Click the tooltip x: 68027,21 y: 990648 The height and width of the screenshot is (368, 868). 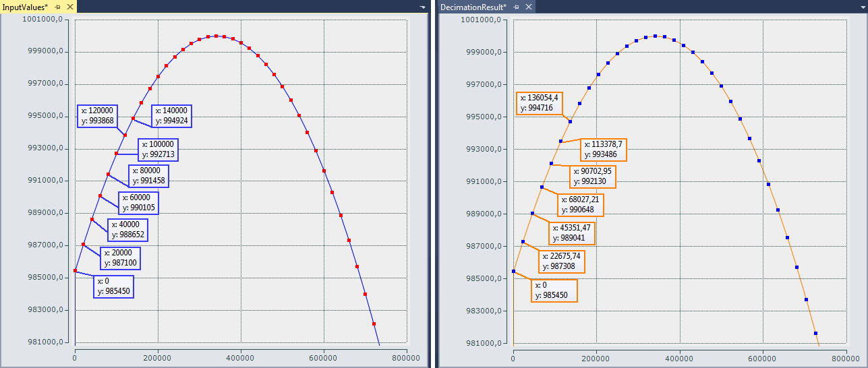tap(581, 205)
